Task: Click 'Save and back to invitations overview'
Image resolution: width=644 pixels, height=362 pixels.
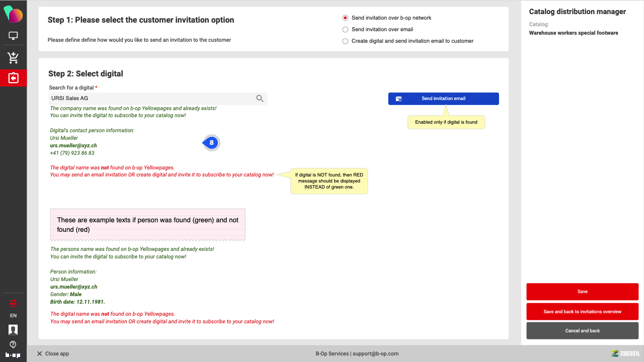Action: tap(582, 312)
